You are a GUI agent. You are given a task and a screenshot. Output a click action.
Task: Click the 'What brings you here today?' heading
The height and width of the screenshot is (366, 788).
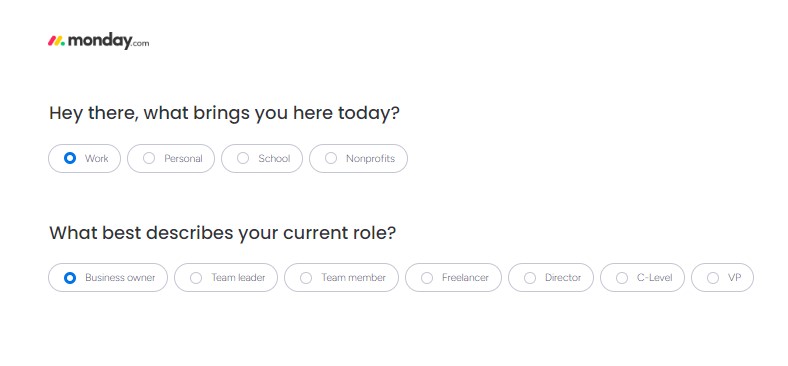point(224,114)
